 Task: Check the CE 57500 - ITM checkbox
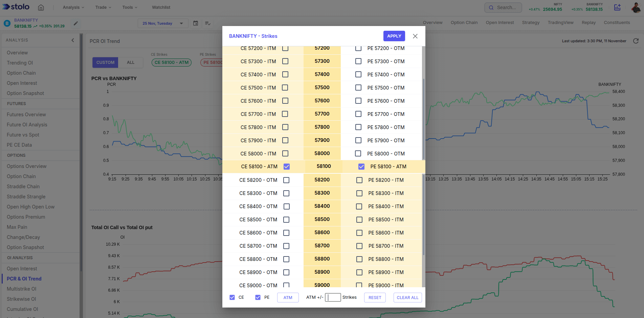[x=285, y=88]
